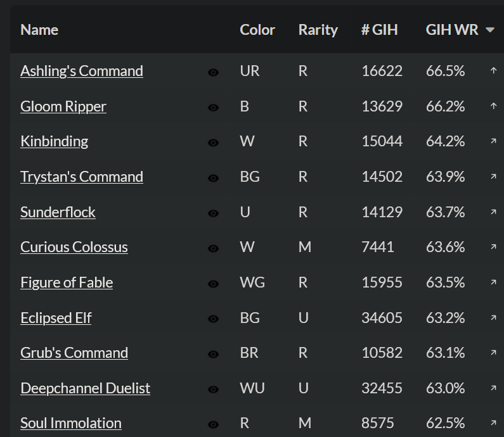
Task: Sort by the Name column header
Action: click(x=39, y=30)
